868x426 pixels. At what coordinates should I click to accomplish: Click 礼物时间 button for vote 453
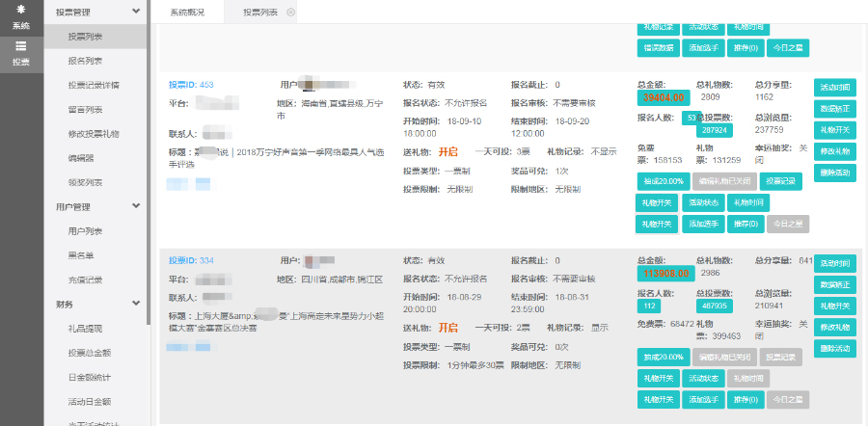pyautogui.click(x=748, y=202)
